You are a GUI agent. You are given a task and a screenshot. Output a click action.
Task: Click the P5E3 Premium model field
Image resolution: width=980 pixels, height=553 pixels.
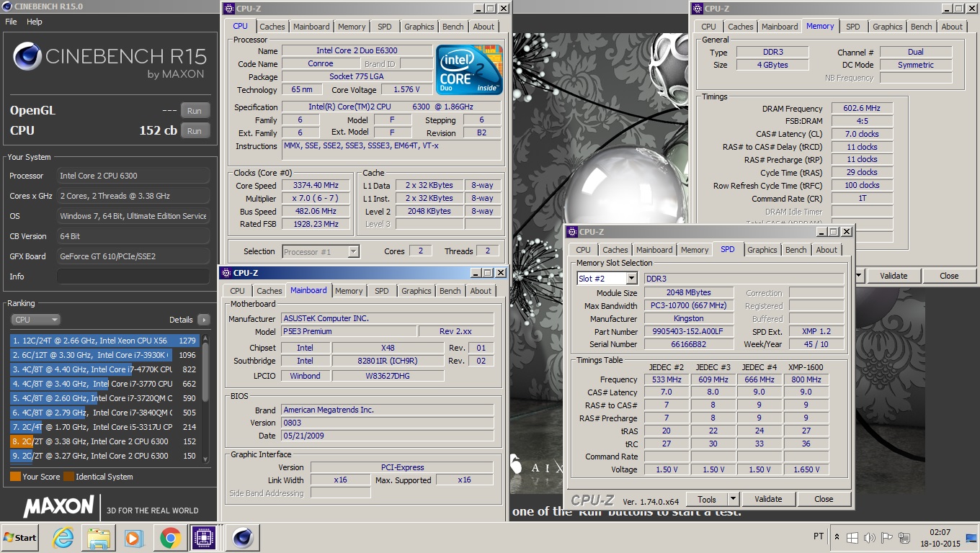[349, 332]
